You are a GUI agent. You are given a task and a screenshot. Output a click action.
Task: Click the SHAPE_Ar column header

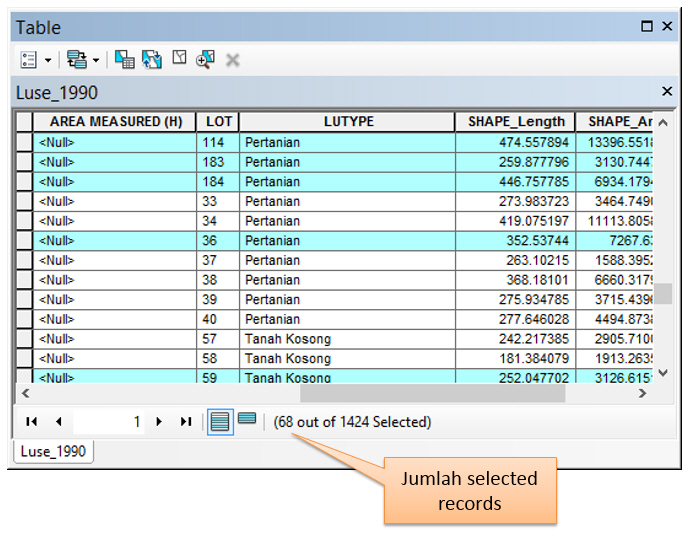click(615, 122)
